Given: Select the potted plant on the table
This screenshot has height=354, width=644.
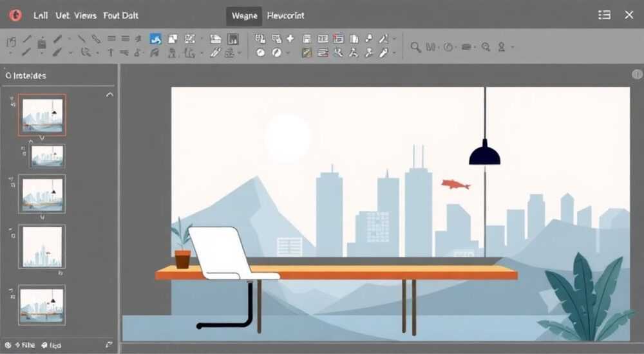Looking at the screenshot, I should (x=182, y=244).
